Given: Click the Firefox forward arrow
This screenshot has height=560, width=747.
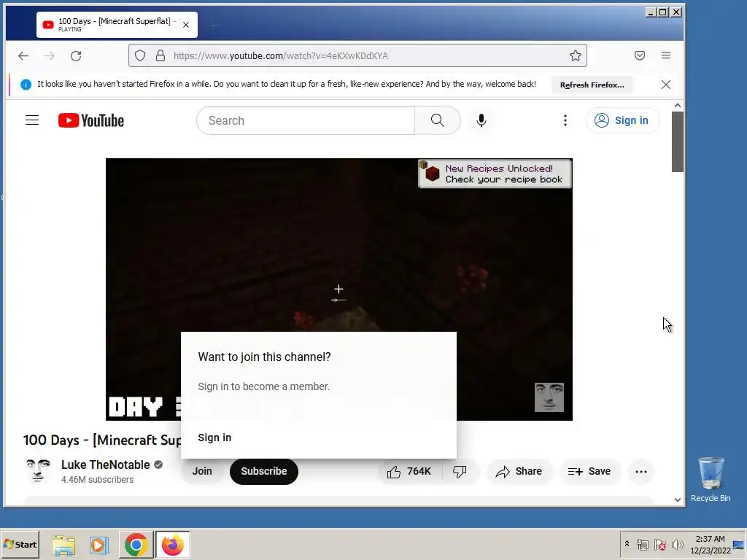Looking at the screenshot, I should click(50, 55).
